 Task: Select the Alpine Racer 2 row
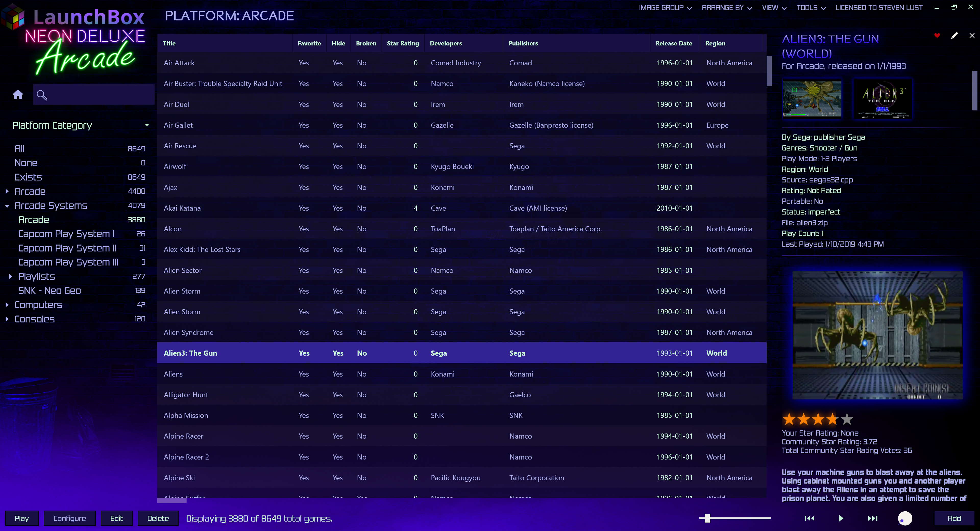pos(461,457)
